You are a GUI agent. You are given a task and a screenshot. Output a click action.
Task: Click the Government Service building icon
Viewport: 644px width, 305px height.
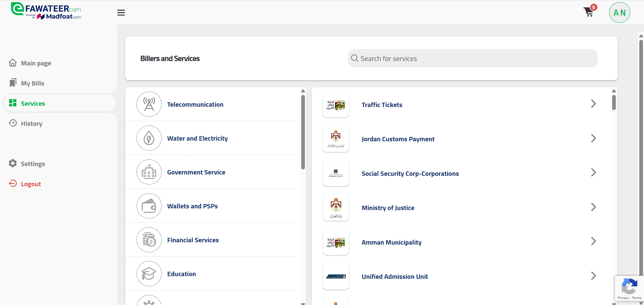click(x=149, y=172)
